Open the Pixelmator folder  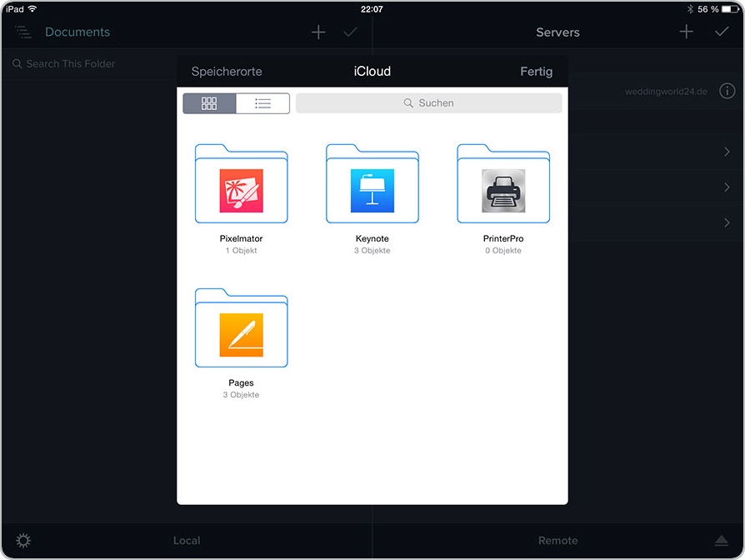(x=241, y=185)
